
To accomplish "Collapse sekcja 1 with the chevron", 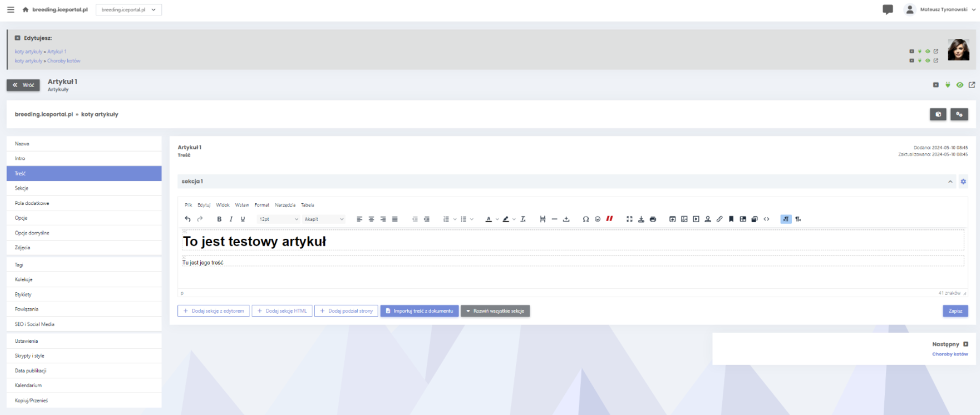I will (950, 182).
